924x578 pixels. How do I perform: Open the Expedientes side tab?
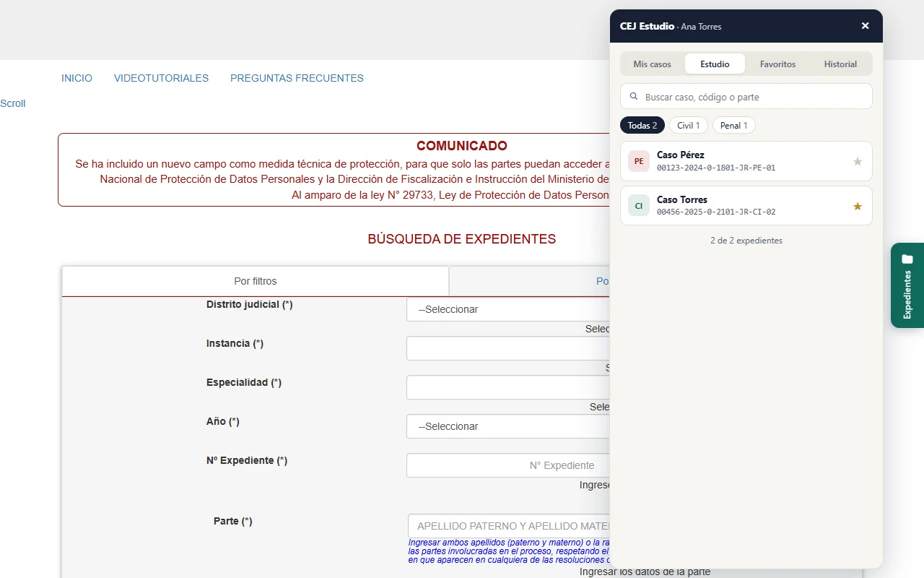[907, 285]
